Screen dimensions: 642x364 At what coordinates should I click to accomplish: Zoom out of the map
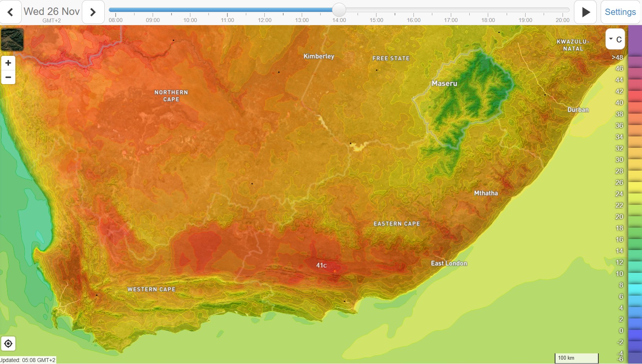[8, 77]
